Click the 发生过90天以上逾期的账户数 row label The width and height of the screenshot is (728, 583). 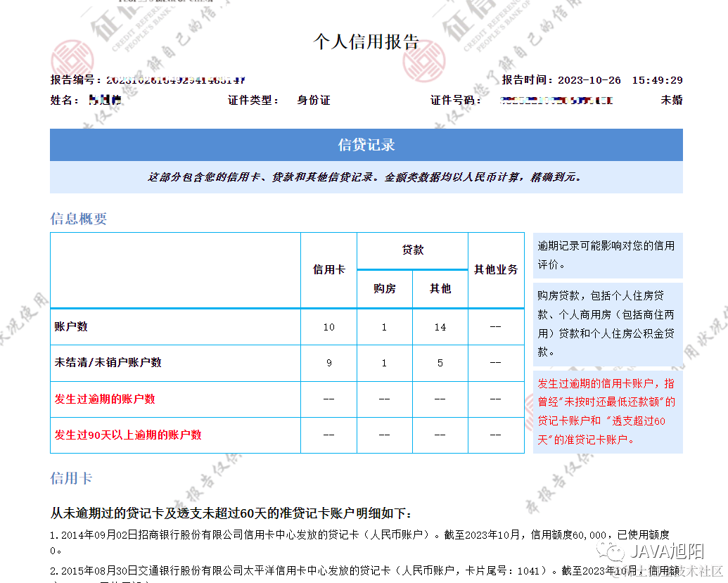click(128, 435)
